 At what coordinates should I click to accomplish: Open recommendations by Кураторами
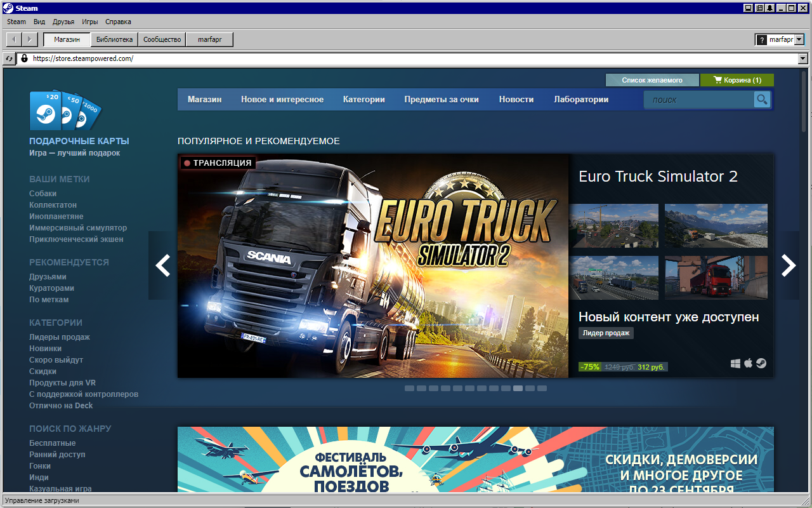tap(52, 288)
